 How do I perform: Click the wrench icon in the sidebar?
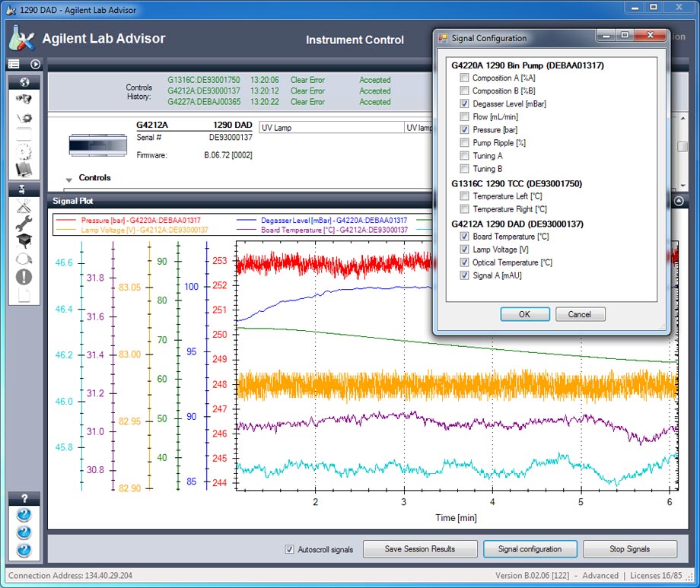[x=24, y=223]
